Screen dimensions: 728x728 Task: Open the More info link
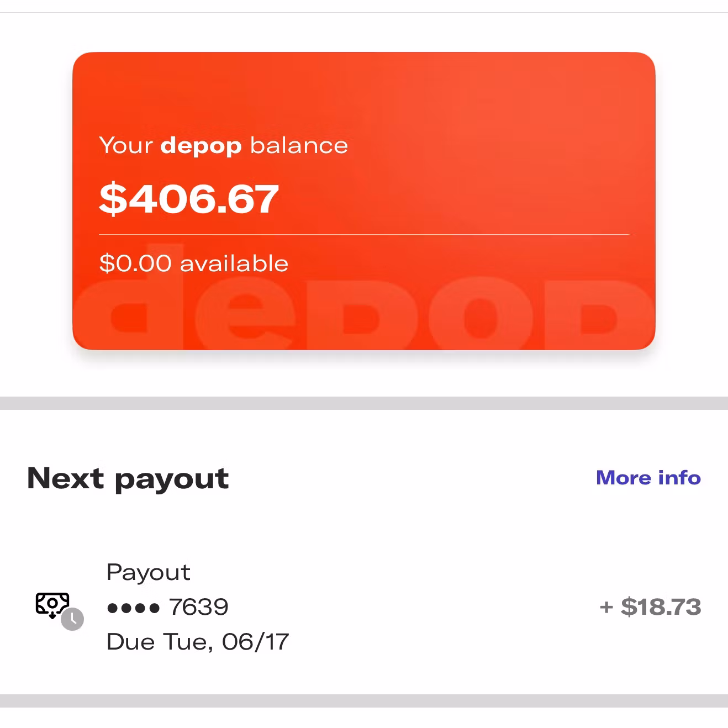(648, 478)
